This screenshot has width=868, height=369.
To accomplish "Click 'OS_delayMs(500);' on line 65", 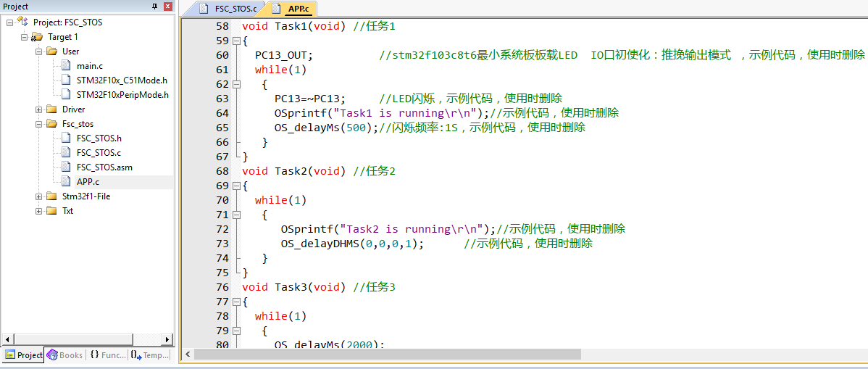I will (x=326, y=128).
